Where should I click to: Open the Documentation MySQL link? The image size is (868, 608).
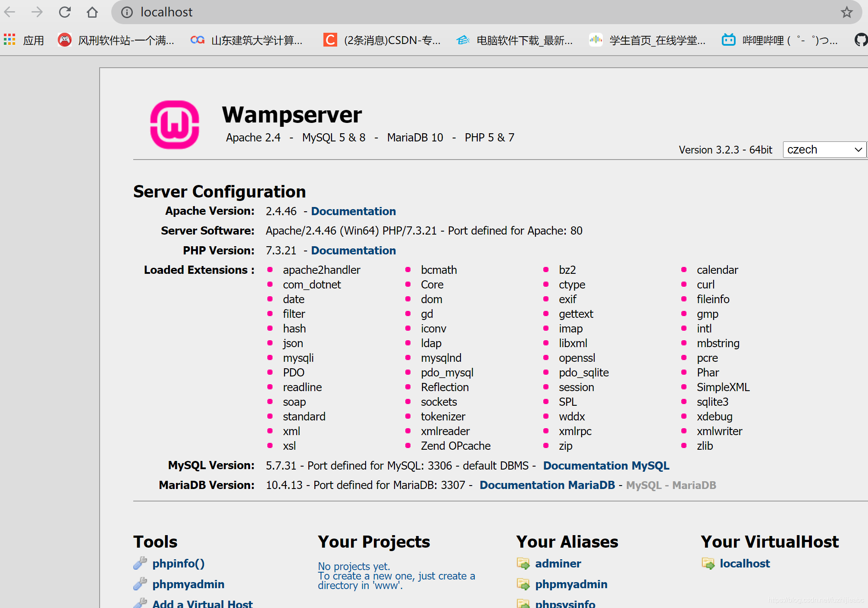coord(606,466)
